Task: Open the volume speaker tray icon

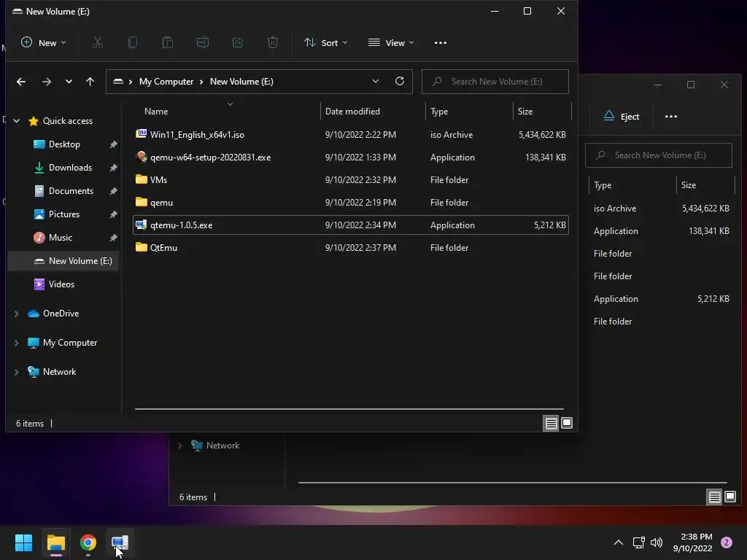Action: click(x=657, y=542)
